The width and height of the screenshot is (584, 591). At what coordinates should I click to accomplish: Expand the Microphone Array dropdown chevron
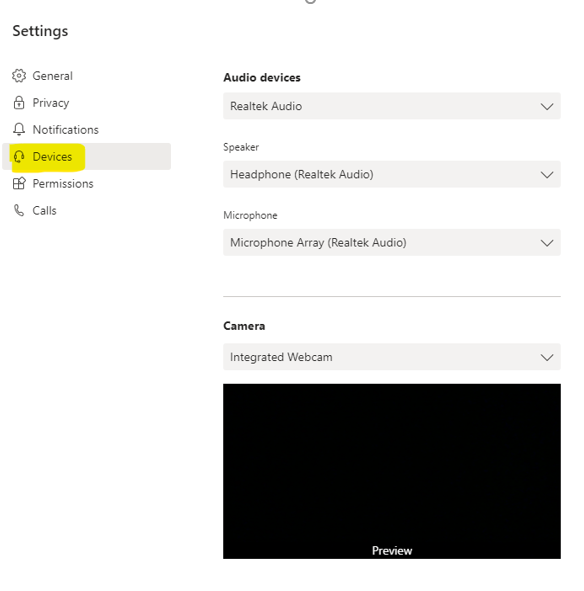(x=547, y=243)
